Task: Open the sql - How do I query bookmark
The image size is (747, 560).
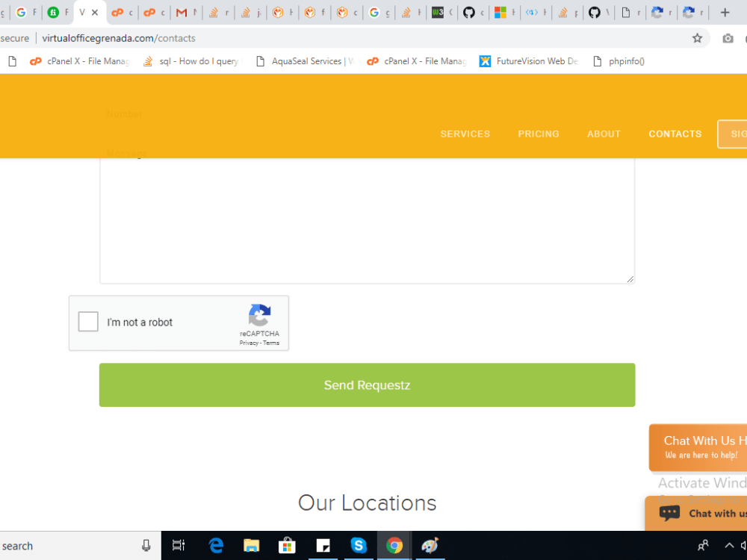Action: click(193, 61)
